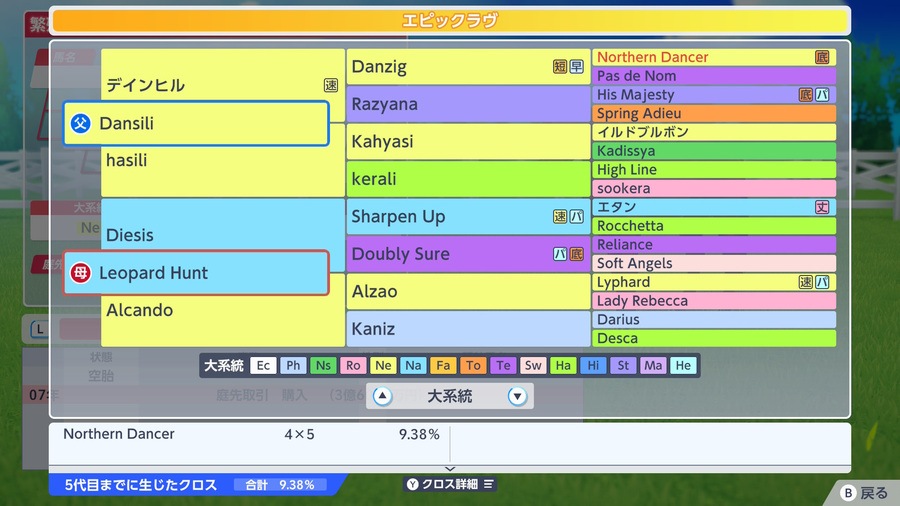Click the blue 父 sire icon beside Dansili

(80, 123)
